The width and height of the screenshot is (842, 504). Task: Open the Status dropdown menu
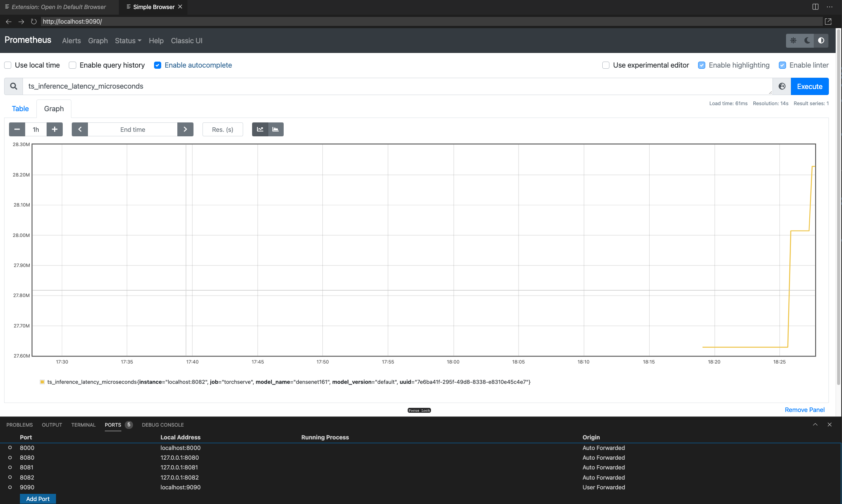coord(128,41)
